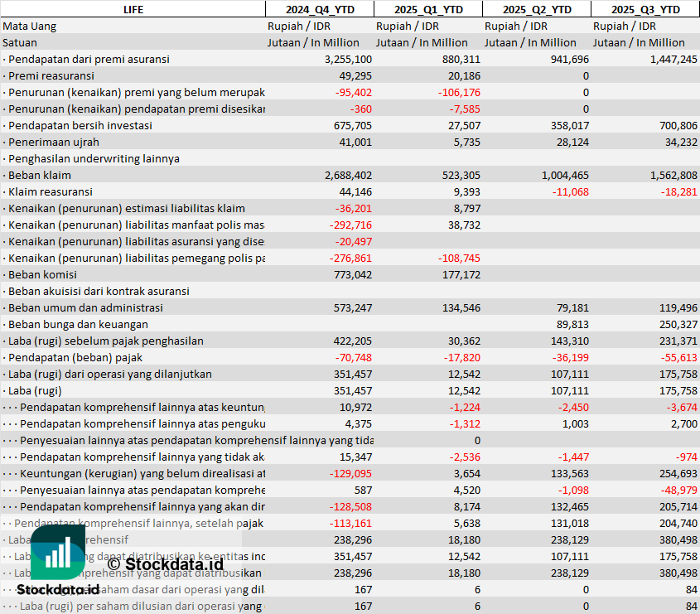Select the Penerimaan ujrah row label

[54, 142]
